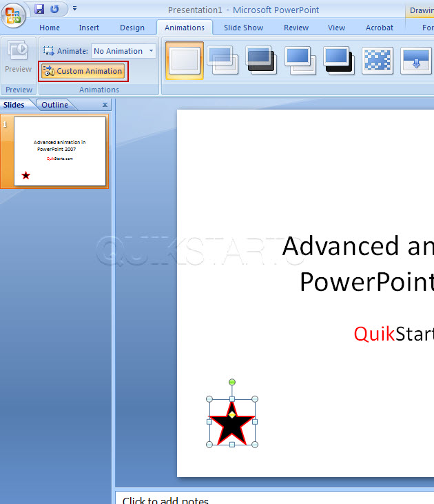Open the Review tab

pyautogui.click(x=296, y=28)
